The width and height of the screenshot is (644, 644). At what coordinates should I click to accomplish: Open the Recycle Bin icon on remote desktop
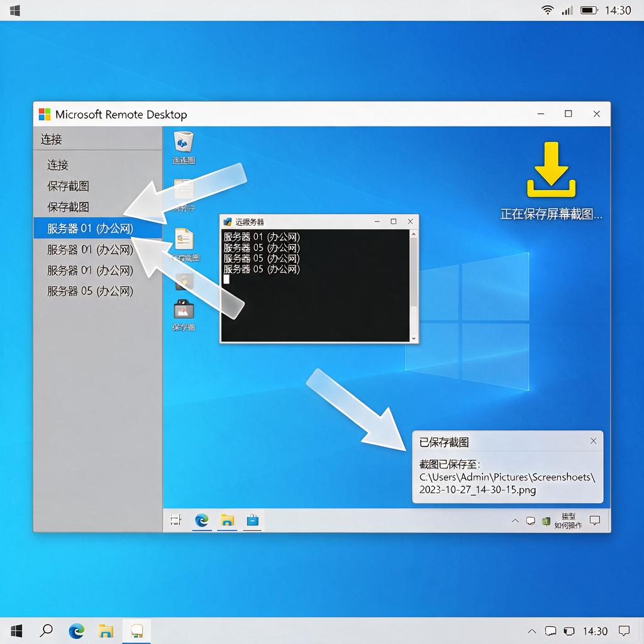coord(184,142)
